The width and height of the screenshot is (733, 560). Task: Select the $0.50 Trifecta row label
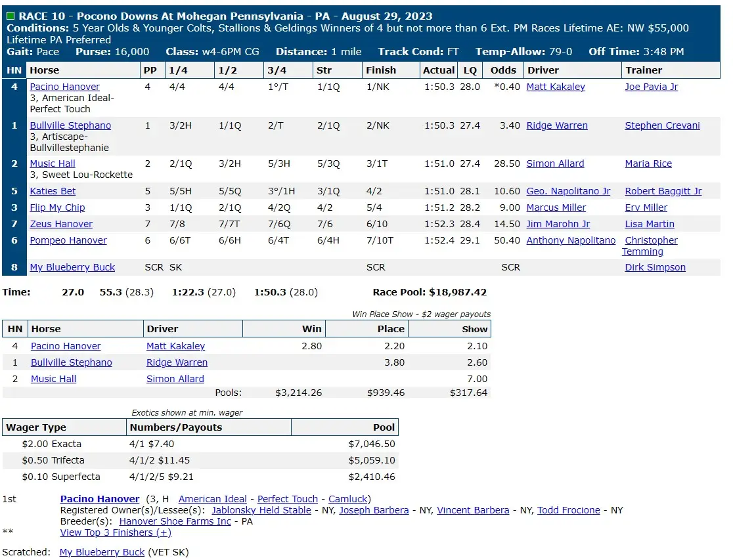click(53, 460)
